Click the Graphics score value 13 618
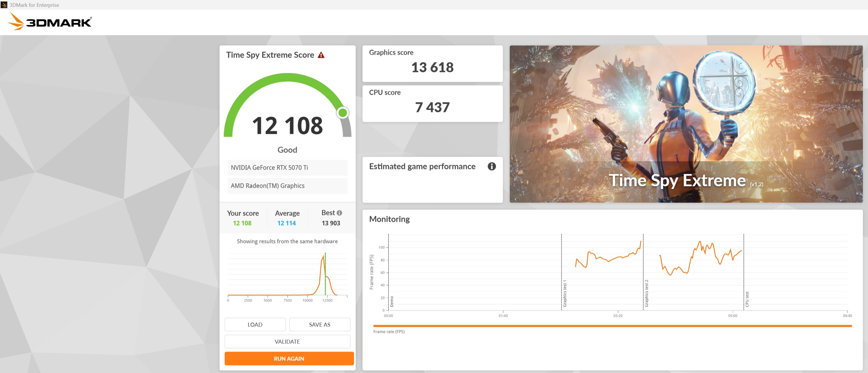This screenshot has height=373, width=868. pos(432,68)
